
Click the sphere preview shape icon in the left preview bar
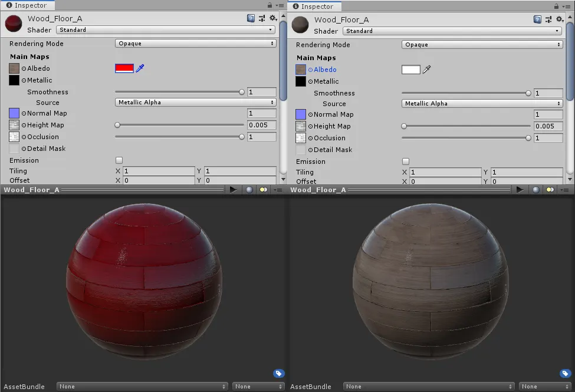[249, 190]
